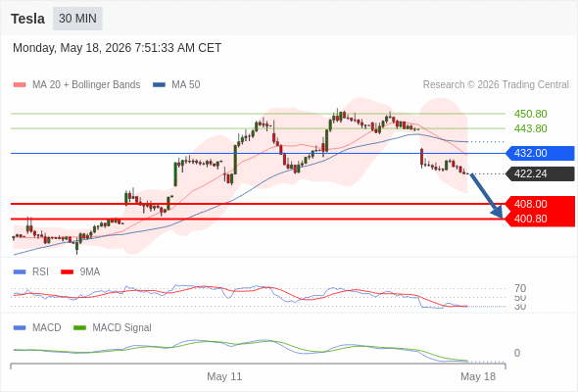Click the red 408.00 support price tag
The height and width of the screenshot is (392, 578).
540,204
